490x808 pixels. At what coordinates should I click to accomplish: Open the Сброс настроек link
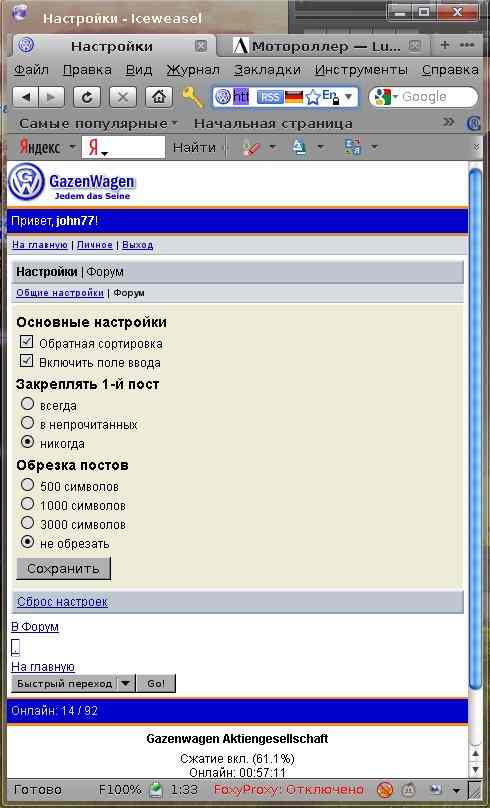(x=62, y=601)
